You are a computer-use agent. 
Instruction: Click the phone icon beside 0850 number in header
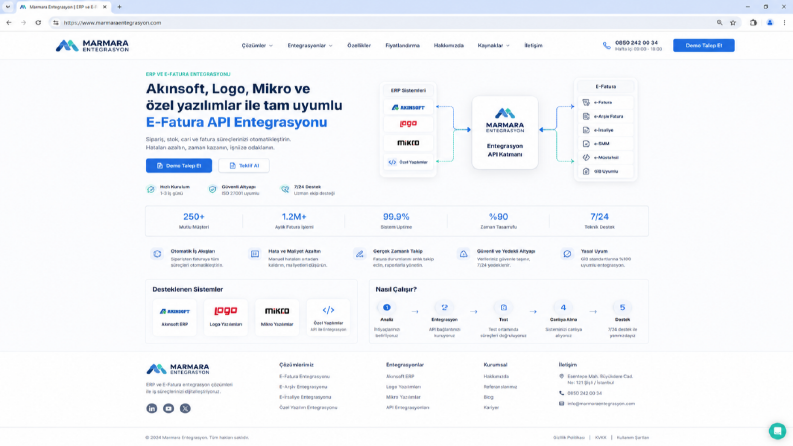pos(606,46)
